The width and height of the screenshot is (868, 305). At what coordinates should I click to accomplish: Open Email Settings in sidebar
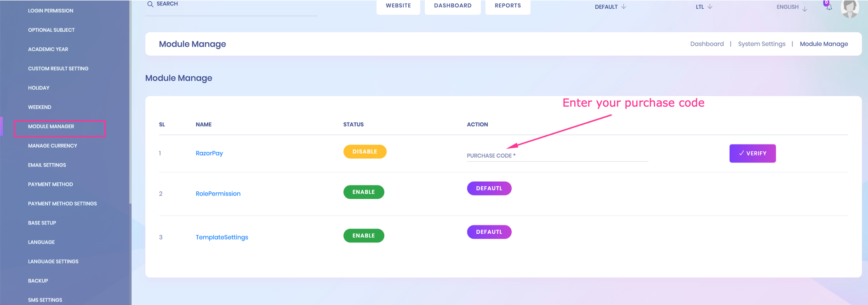47,165
